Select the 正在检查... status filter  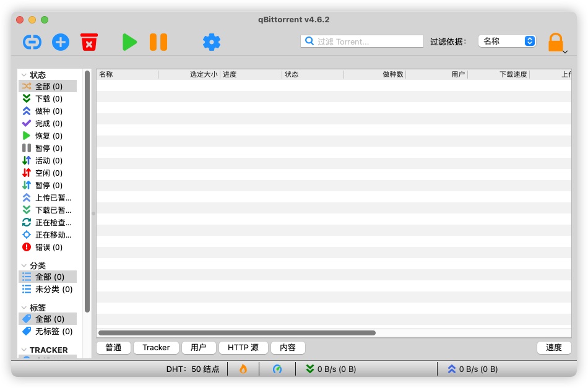[x=48, y=222]
